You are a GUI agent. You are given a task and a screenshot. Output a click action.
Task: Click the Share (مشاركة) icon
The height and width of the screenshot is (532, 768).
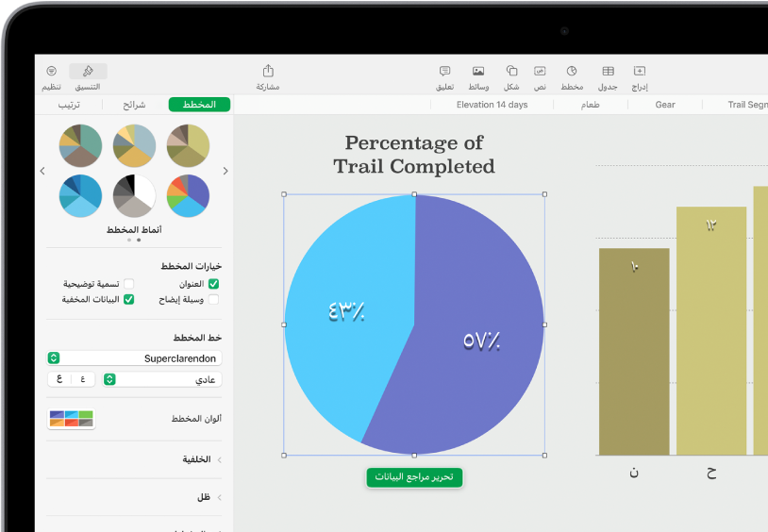pos(267,76)
